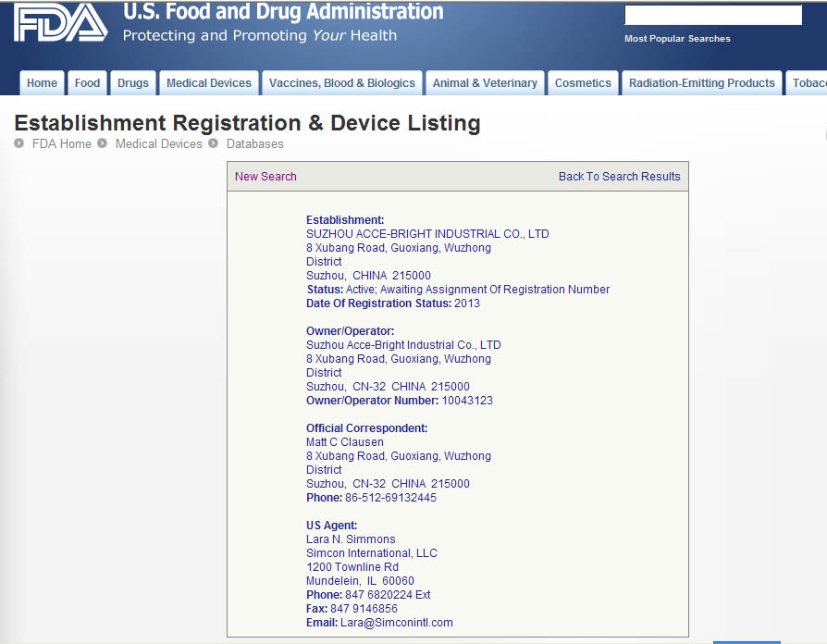Click the Status: Active; Awaiting Assignment text
The width and height of the screenshot is (827, 644).
coord(458,289)
